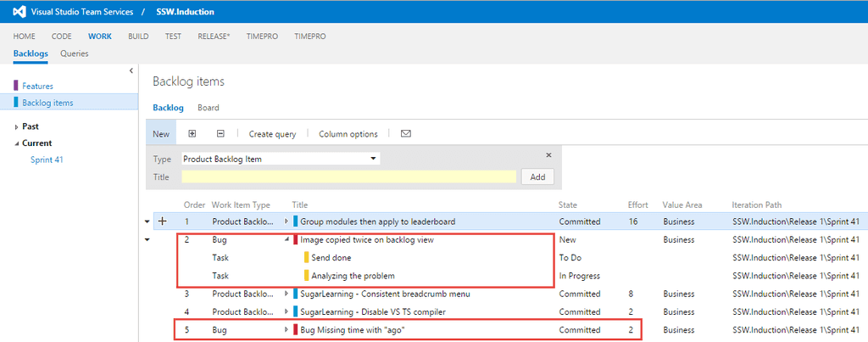The height and width of the screenshot is (342, 868).
Task: Click the email envelope icon in toolbar
Action: coord(406,134)
